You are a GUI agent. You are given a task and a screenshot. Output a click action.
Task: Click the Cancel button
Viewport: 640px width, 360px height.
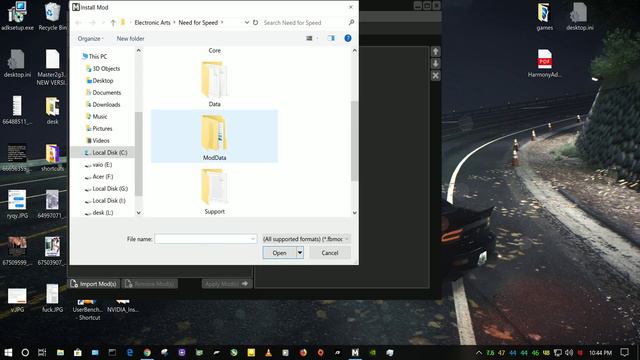(330, 253)
